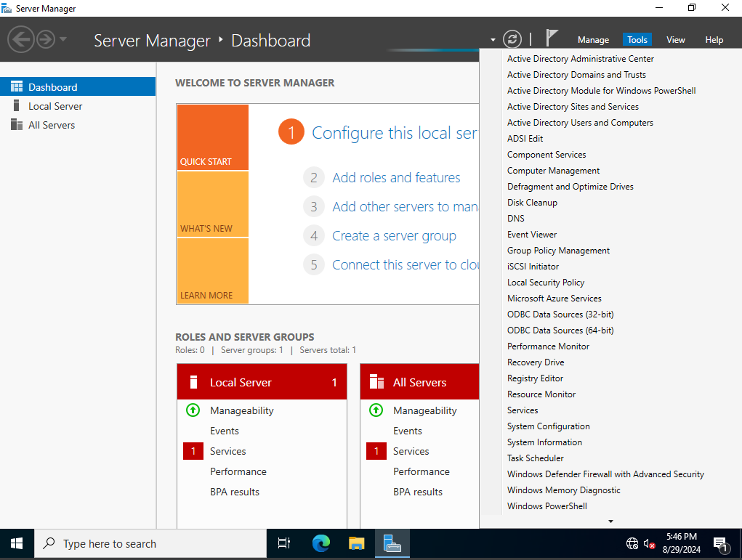Open the navigation history dropdown arrow

point(63,39)
